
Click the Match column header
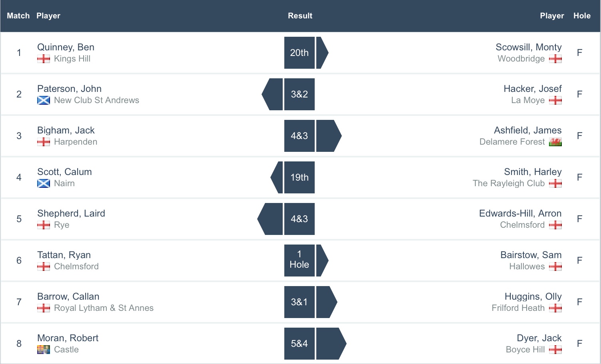click(x=18, y=16)
